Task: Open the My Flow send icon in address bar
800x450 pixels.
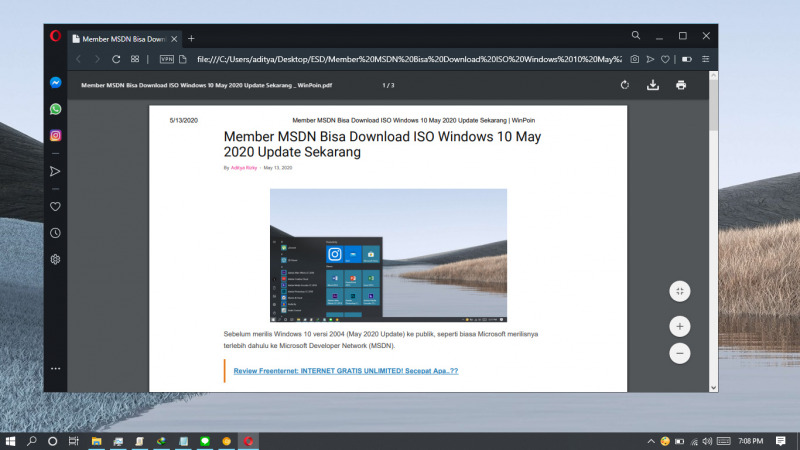Action: tap(650, 59)
